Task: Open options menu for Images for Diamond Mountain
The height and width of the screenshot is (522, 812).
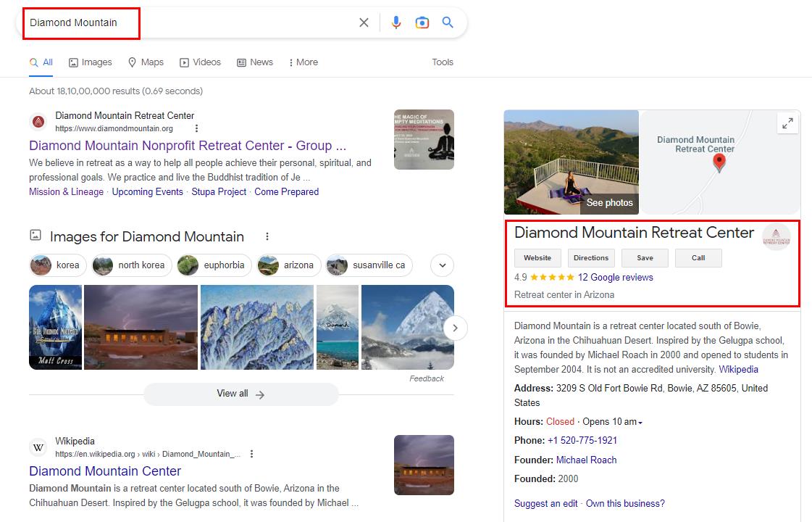Action: tap(267, 236)
